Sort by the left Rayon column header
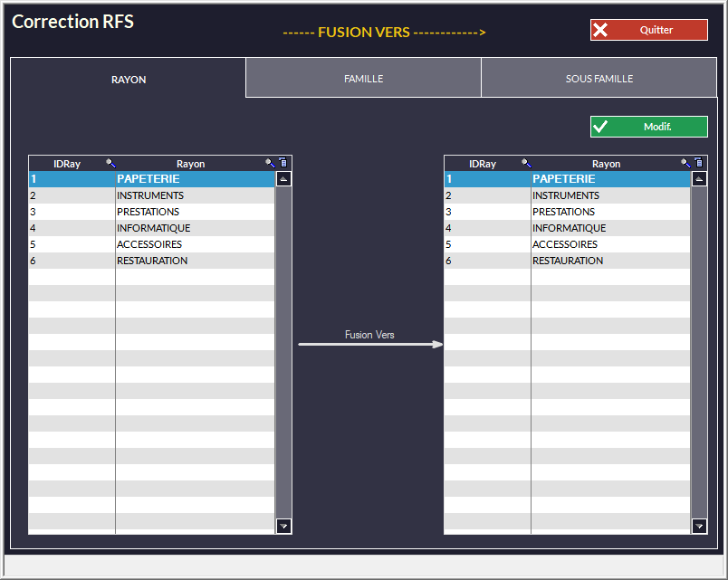This screenshot has height=580, width=728. click(190, 164)
